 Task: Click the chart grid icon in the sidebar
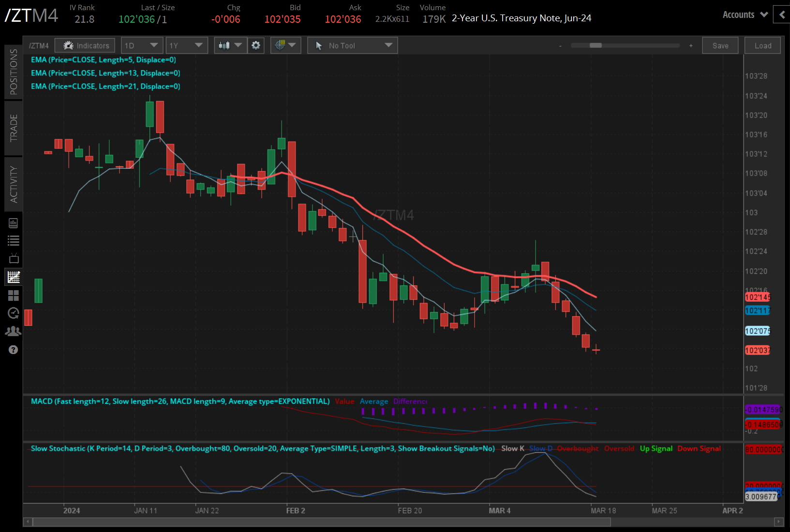pos(14,277)
